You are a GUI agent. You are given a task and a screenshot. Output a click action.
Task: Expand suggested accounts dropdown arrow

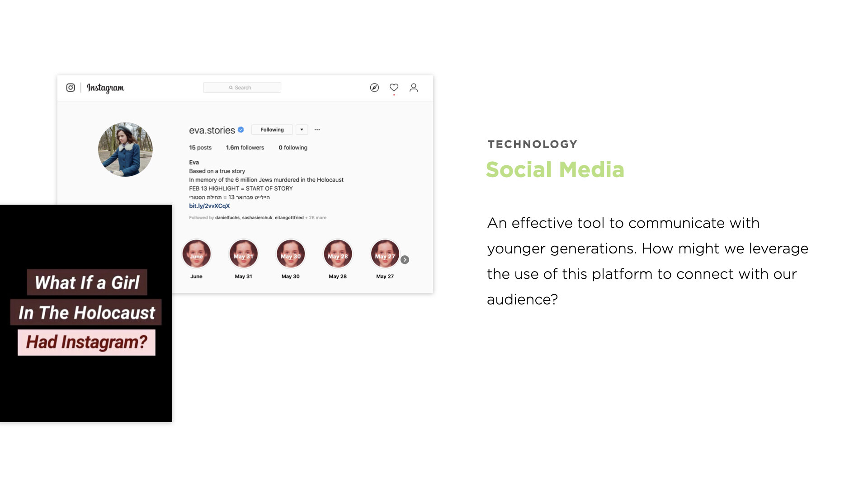[302, 130]
